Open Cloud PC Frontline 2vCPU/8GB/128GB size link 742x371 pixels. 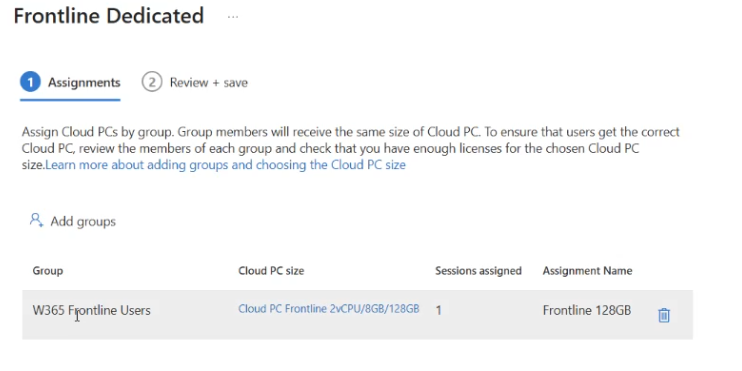point(328,309)
